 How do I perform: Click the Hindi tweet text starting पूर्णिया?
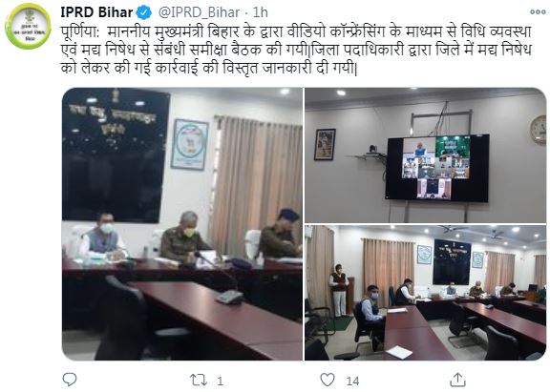click(296, 50)
